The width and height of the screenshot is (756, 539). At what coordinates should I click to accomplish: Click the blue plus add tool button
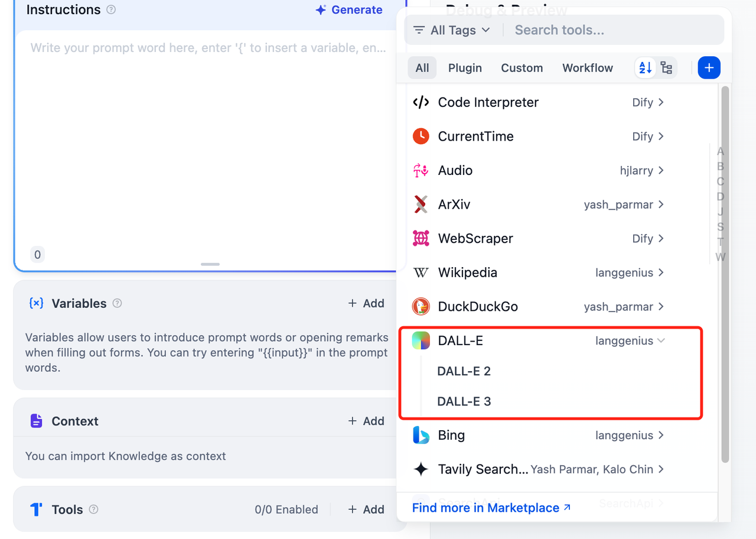(x=709, y=68)
